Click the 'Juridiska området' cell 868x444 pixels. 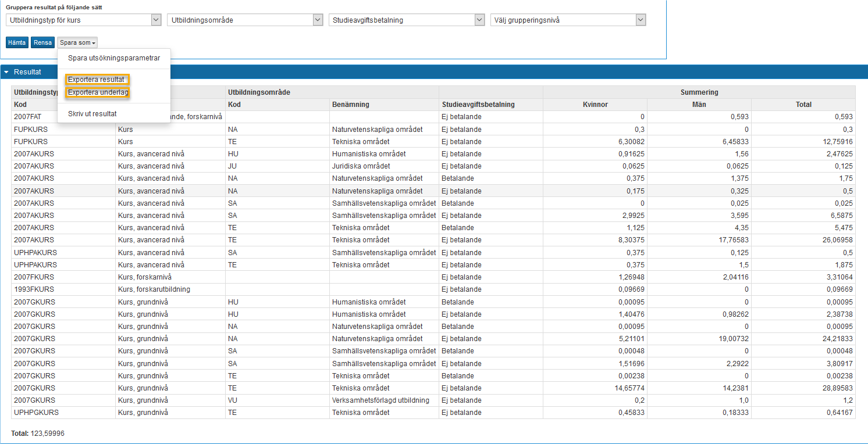pyautogui.click(x=385, y=166)
